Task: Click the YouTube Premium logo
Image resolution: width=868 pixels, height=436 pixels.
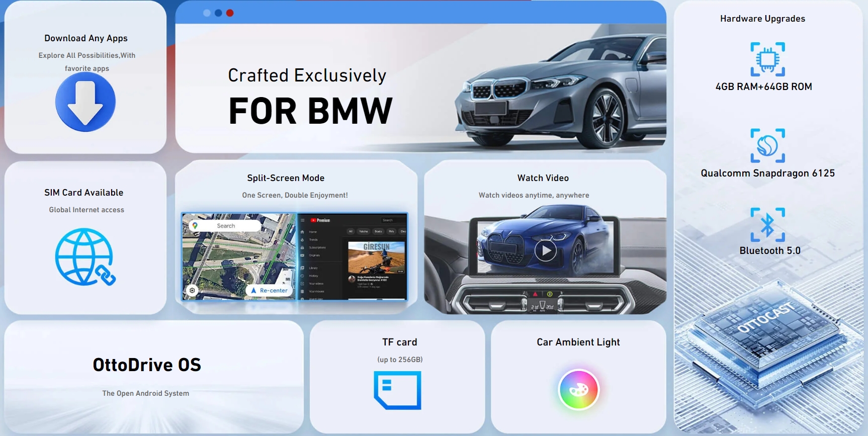Action: point(320,220)
